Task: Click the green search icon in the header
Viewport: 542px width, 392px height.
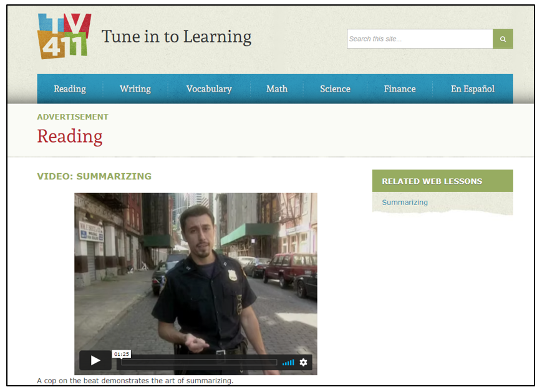Action: click(502, 39)
